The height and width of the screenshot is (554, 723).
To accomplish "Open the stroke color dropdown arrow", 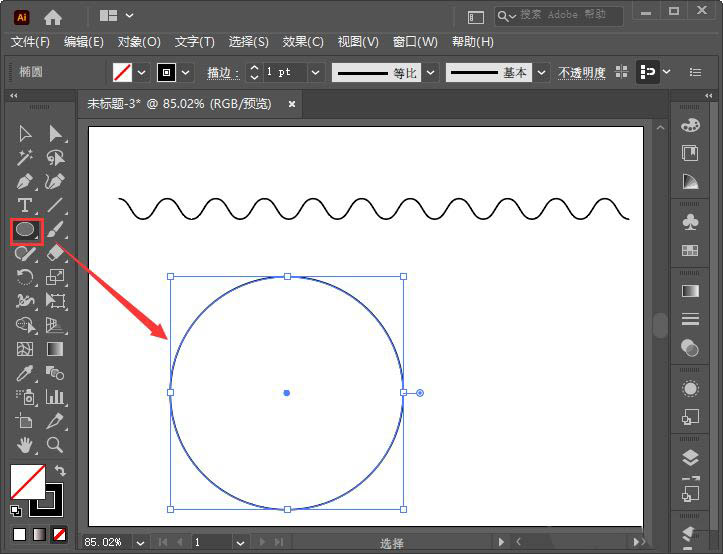I will pos(185,73).
